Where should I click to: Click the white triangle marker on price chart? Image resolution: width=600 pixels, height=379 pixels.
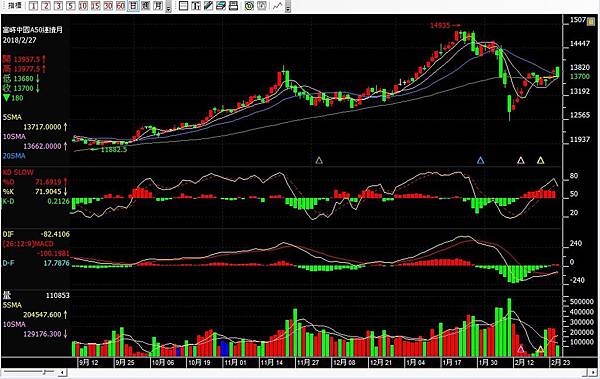[x=521, y=160]
